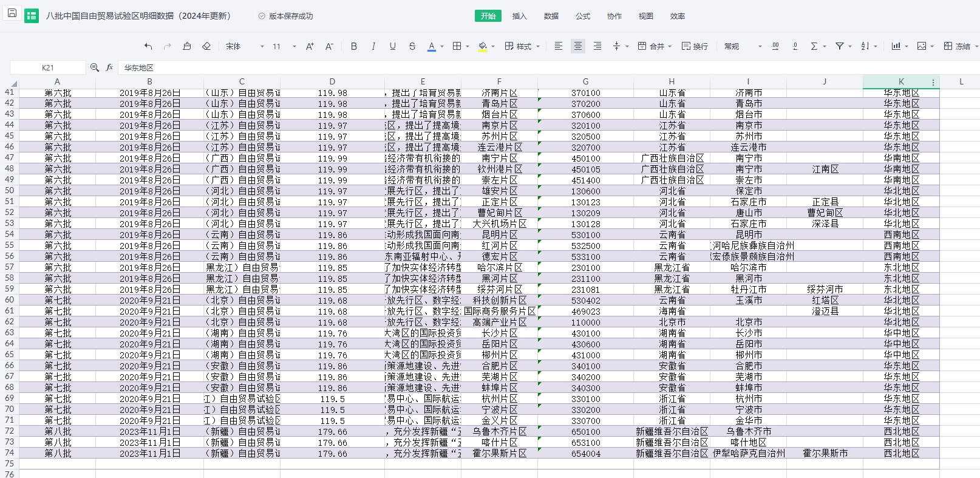Switch to the 开始 tab
Screen dimensions: 980x478
(488, 16)
